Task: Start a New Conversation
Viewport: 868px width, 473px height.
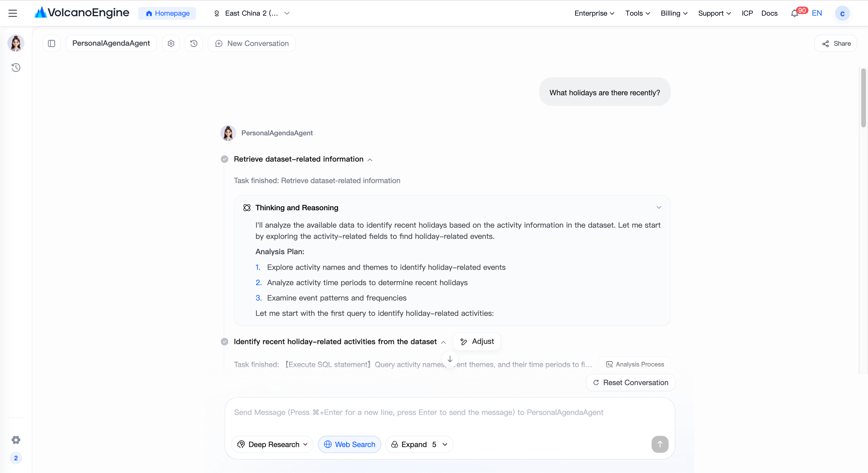Action: [252, 43]
